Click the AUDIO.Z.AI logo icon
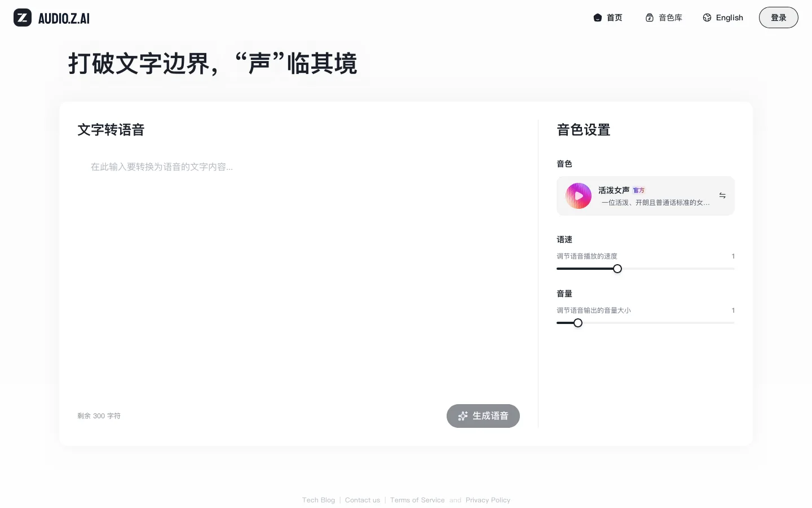812x508 pixels. 23,17
